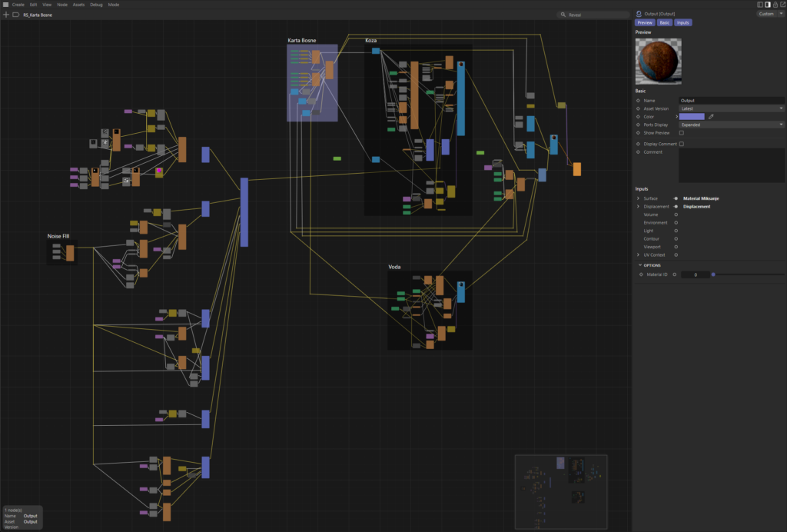Image resolution: width=787 pixels, height=532 pixels.
Task: Click the open in new window icon
Action: coord(783,5)
